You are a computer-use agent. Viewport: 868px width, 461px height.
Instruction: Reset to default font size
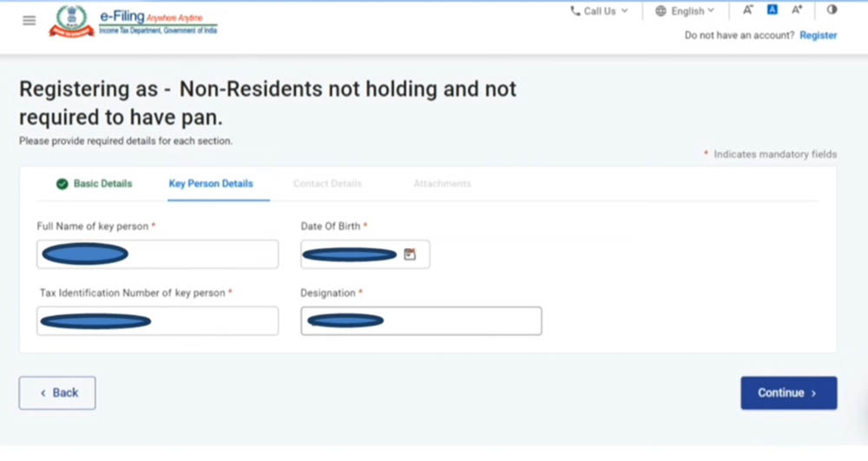tap(772, 10)
